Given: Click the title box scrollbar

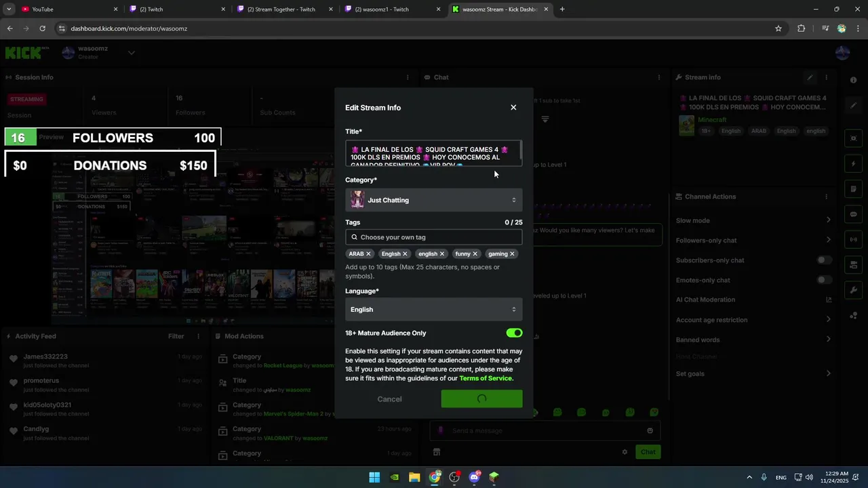Looking at the screenshot, I should [520, 150].
